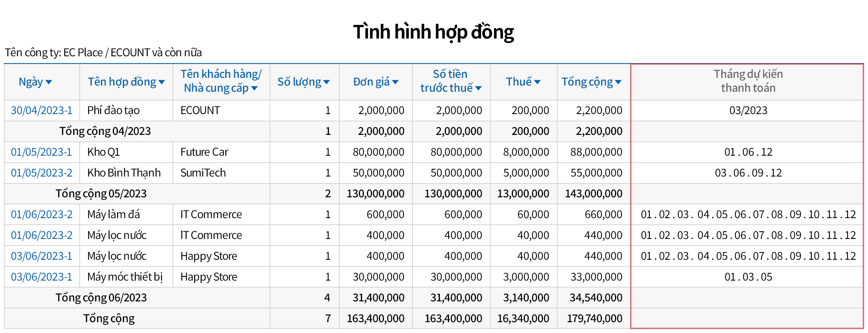Image resolution: width=868 pixels, height=333 pixels.
Task: Click the Kho Bình Thạnh contract name cell
Action: tap(124, 173)
